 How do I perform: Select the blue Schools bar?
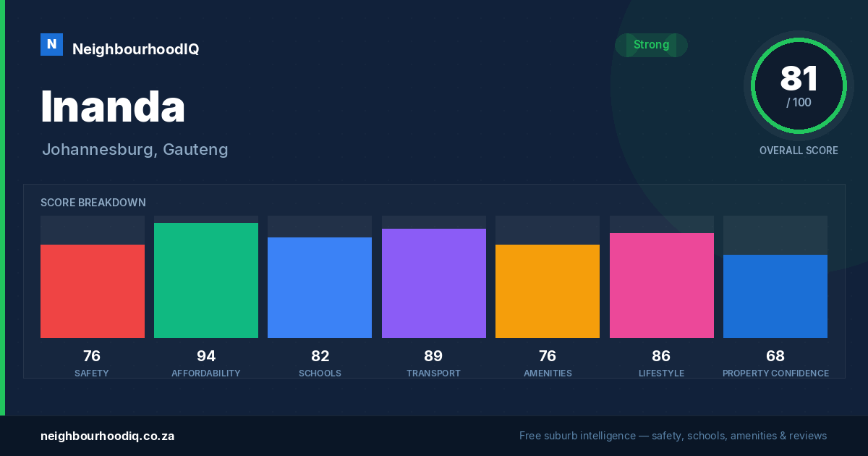pos(320,287)
